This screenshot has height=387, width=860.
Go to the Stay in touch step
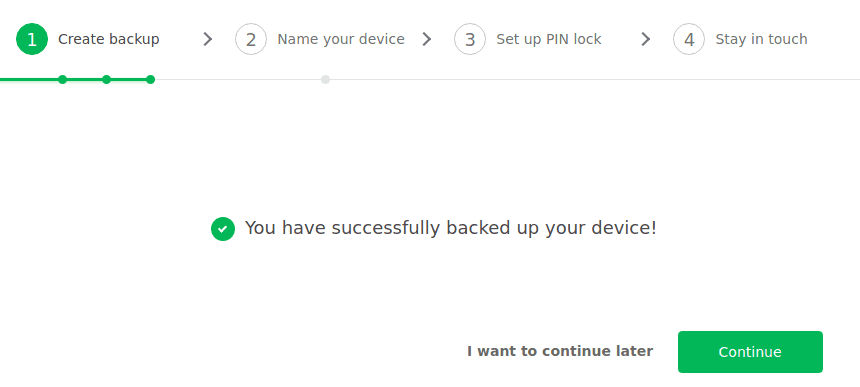(761, 39)
